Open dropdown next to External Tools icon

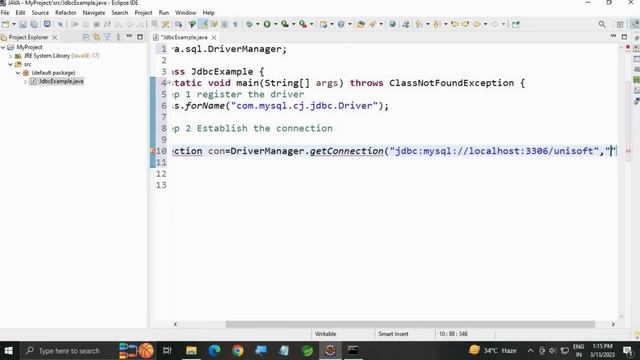[x=312, y=24]
